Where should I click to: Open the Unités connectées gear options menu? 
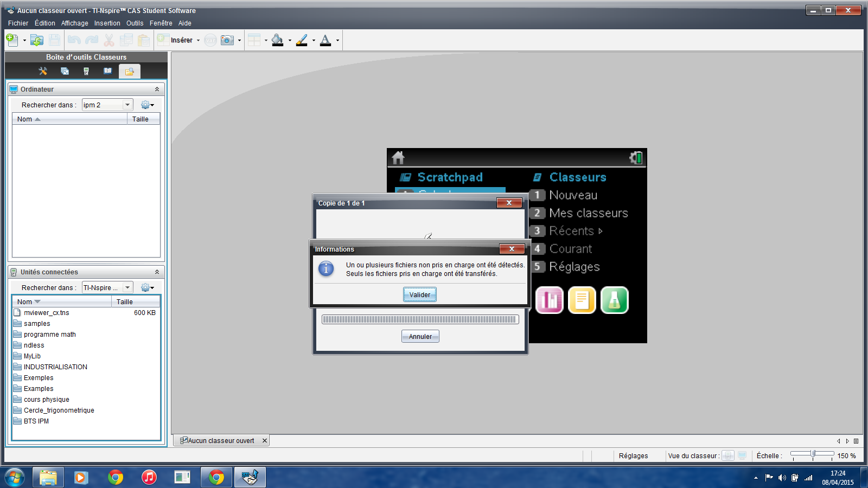point(148,288)
